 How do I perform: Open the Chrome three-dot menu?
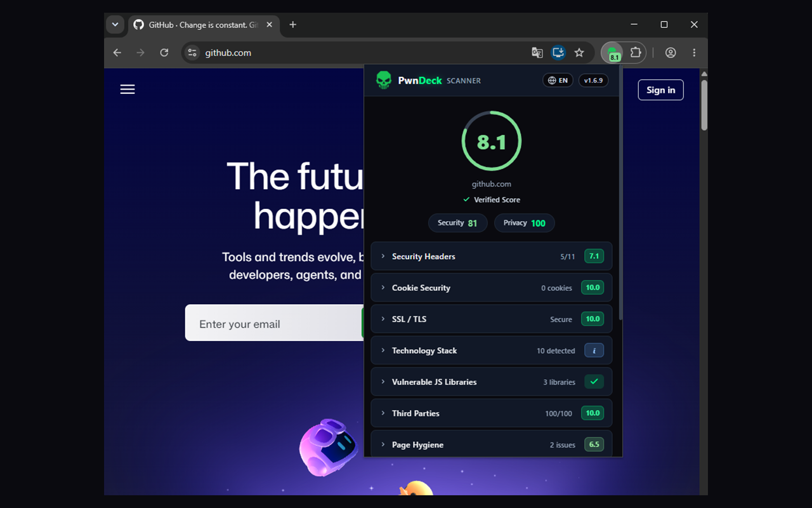[694, 53]
